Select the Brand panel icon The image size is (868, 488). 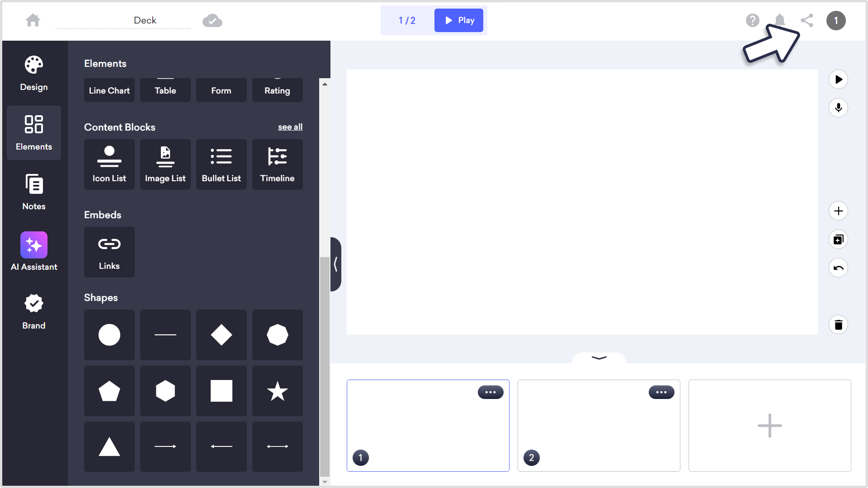[34, 304]
